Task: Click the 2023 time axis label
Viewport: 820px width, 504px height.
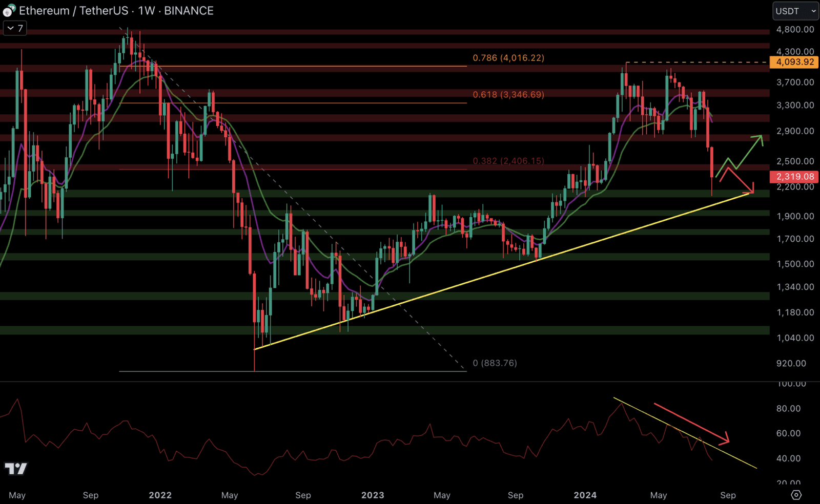Action: point(373,495)
